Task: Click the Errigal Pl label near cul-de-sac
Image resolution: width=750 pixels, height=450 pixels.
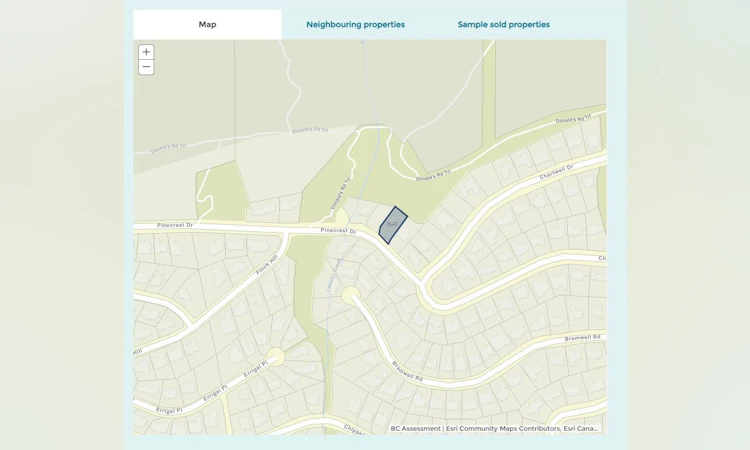Action: pos(256,369)
